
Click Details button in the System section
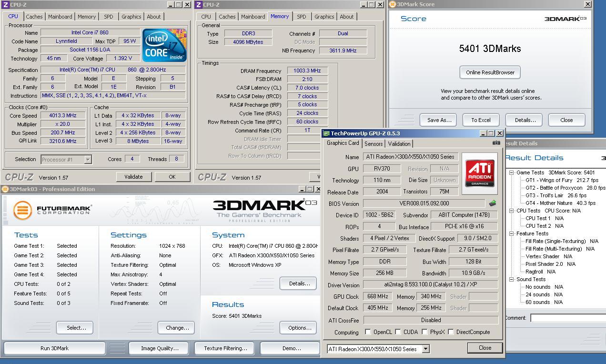[x=299, y=283]
